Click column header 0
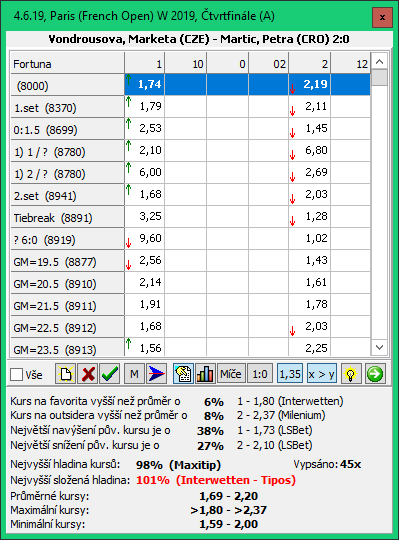This screenshot has width=399, height=540. 228,63
